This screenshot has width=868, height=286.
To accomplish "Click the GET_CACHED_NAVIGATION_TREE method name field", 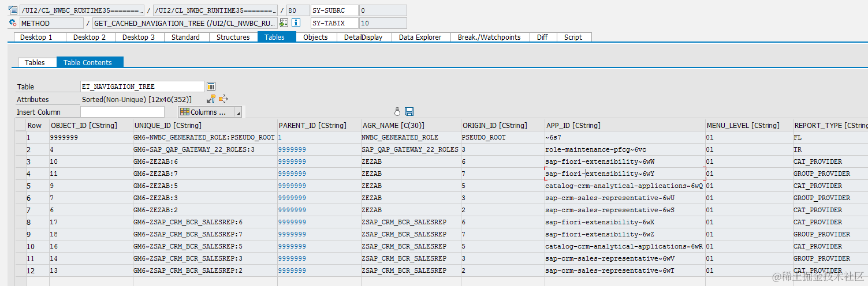I will [185, 23].
